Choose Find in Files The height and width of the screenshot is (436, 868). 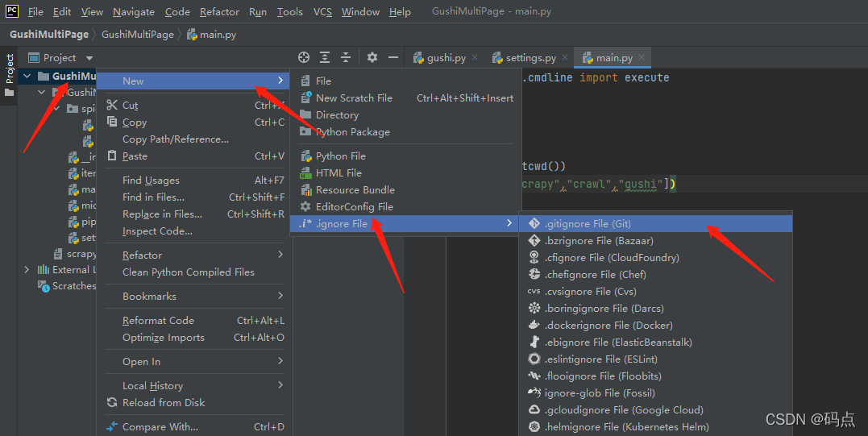193,197
